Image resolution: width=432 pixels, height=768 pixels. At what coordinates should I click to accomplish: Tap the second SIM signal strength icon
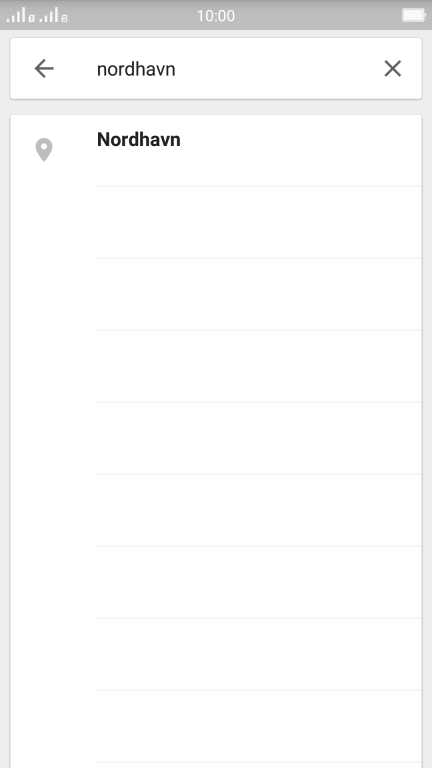point(53,15)
